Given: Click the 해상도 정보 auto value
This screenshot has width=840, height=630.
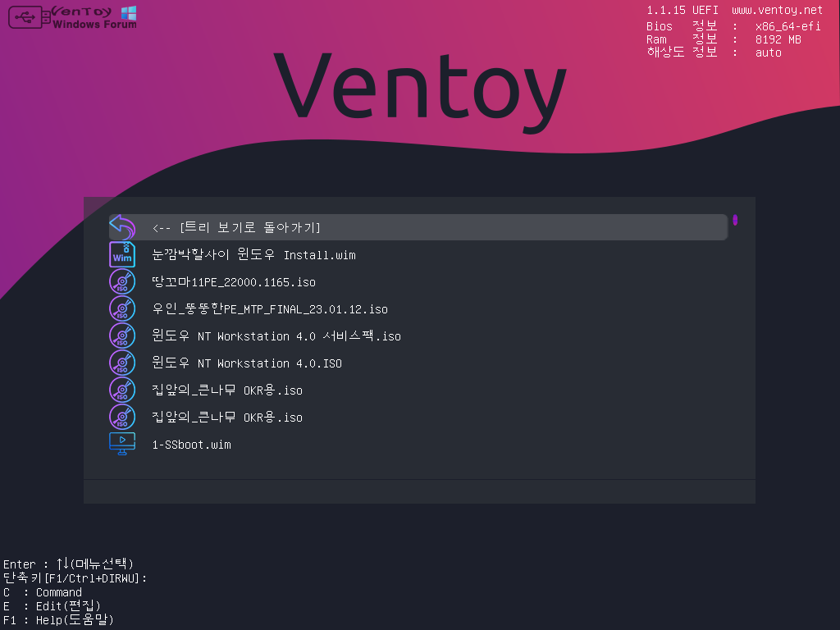Looking at the screenshot, I should coord(768,52).
